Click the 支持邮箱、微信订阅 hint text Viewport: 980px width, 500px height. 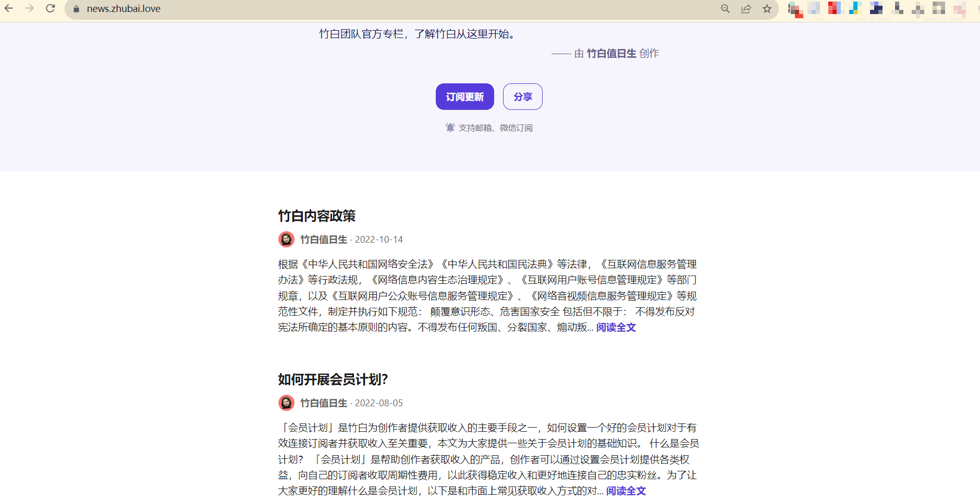point(496,128)
